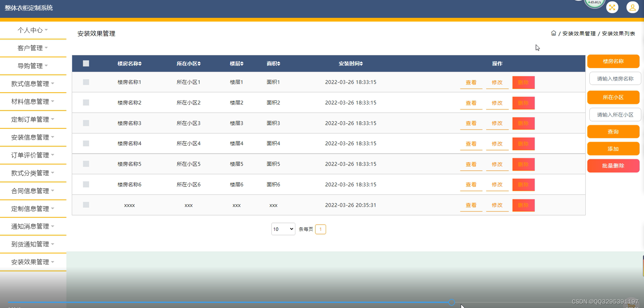Edit 楼房名称2 row via 修改

pos(497,103)
